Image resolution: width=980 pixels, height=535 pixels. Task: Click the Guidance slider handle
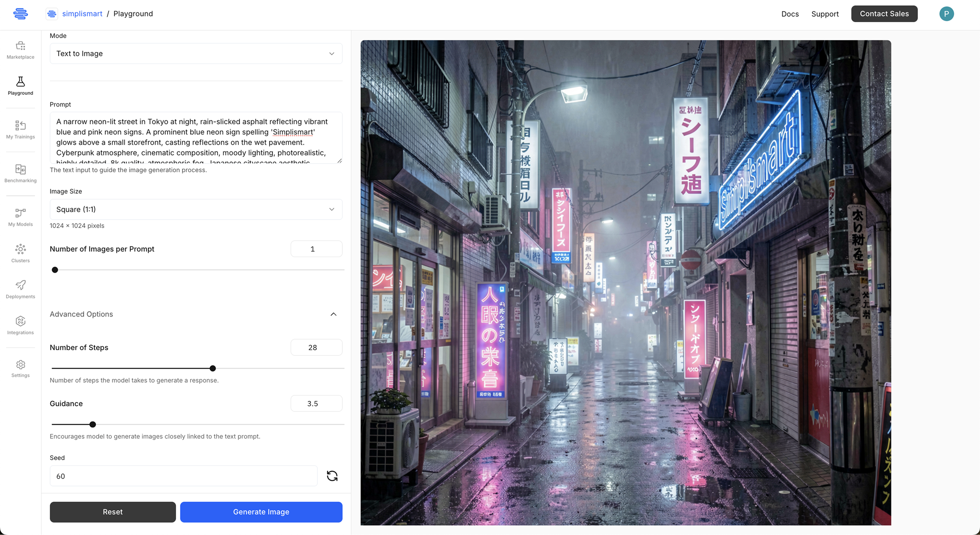click(x=93, y=424)
